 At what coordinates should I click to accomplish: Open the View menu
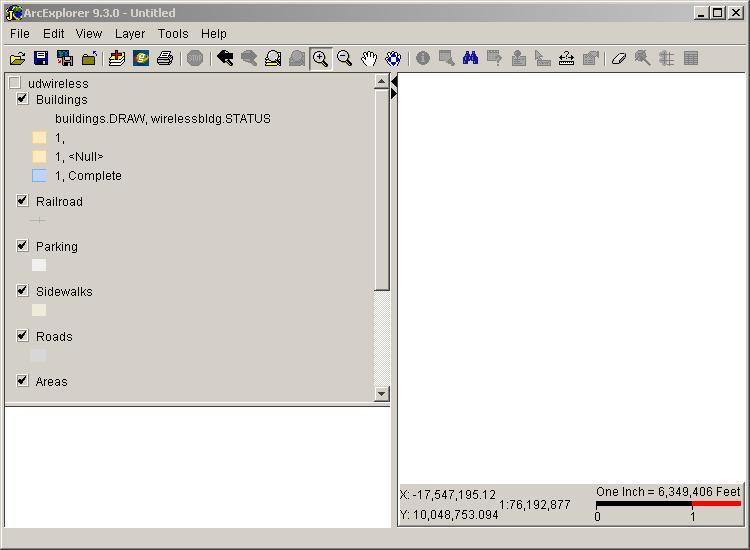click(x=89, y=34)
